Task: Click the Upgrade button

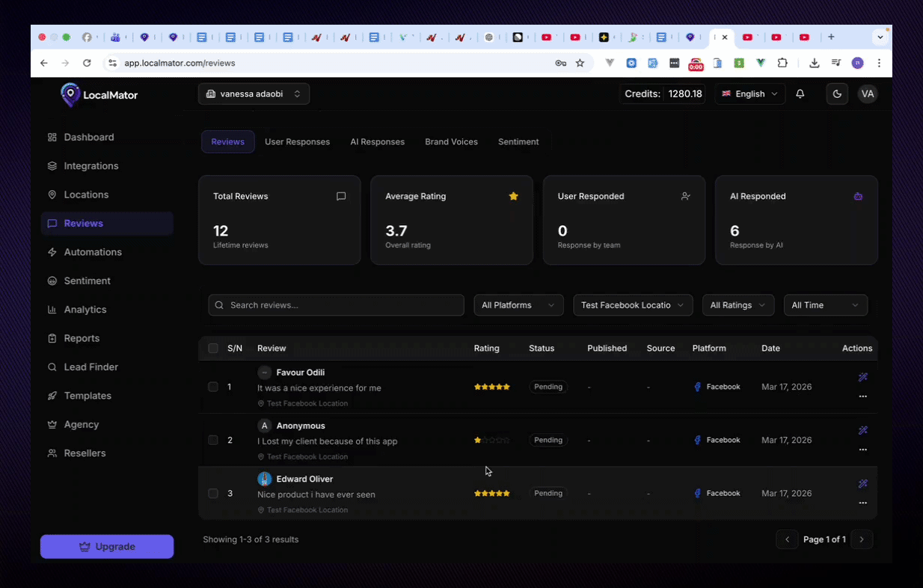Action: point(107,547)
